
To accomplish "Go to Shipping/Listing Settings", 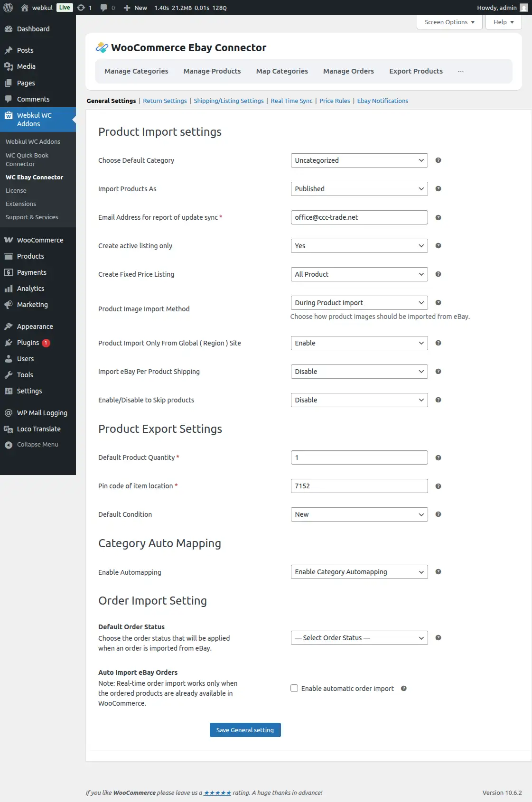I will click(x=229, y=101).
